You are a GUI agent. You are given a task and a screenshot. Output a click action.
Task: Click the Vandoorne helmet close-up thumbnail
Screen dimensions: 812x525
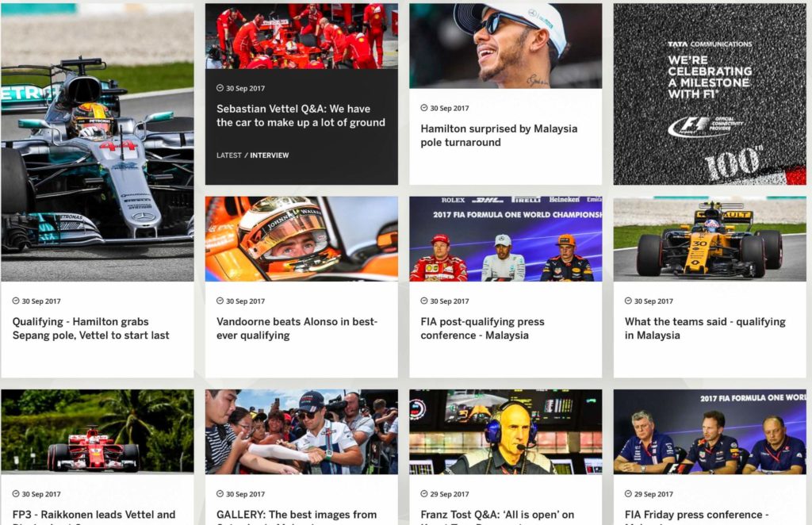click(301, 239)
